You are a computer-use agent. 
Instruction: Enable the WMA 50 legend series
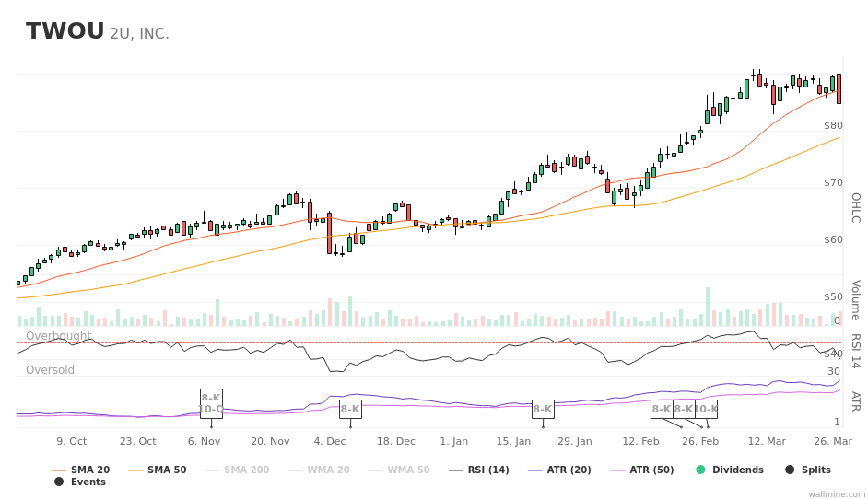point(399,470)
